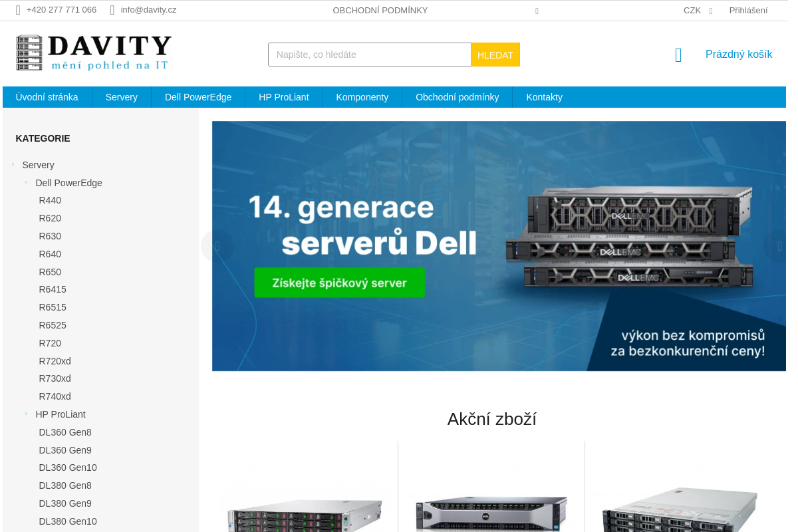Open the Komponenty menu item
Screen dimensions: 798x532
pyautogui.click(x=362, y=97)
